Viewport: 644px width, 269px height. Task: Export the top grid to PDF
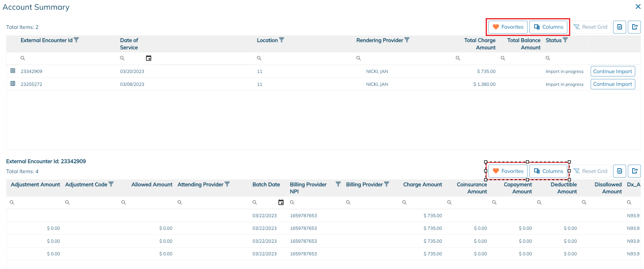click(619, 27)
